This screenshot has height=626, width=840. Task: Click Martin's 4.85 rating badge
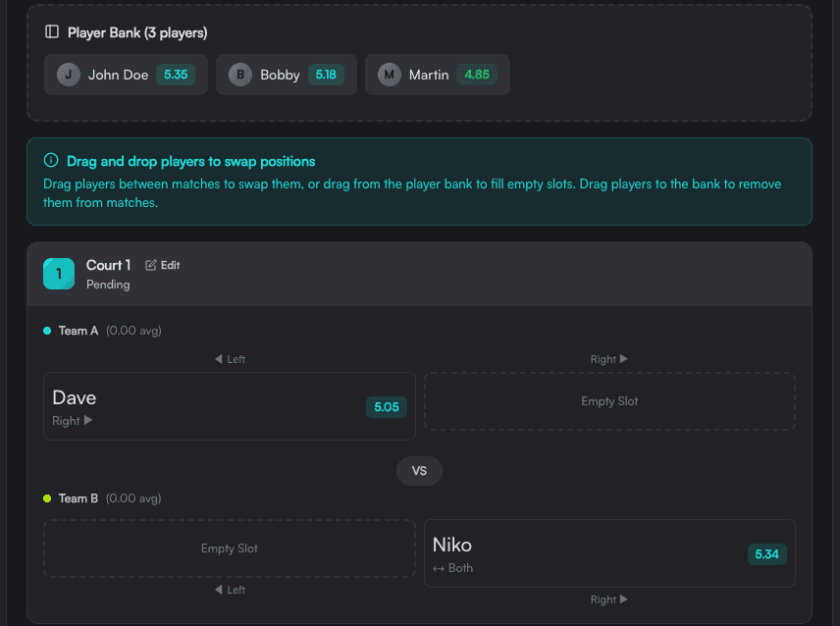[x=477, y=75]
